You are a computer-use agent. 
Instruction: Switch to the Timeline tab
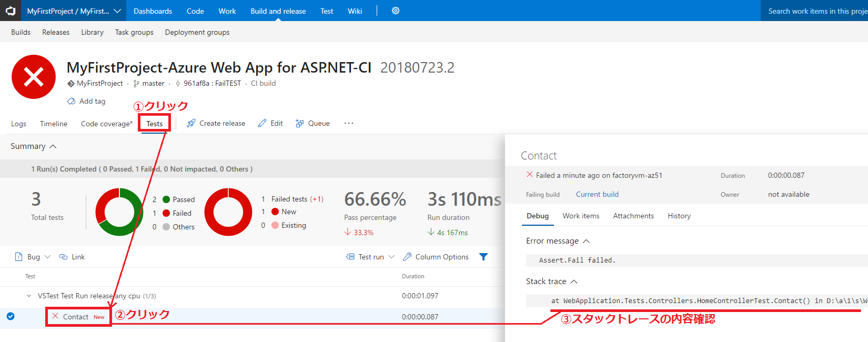coord(54,124)
